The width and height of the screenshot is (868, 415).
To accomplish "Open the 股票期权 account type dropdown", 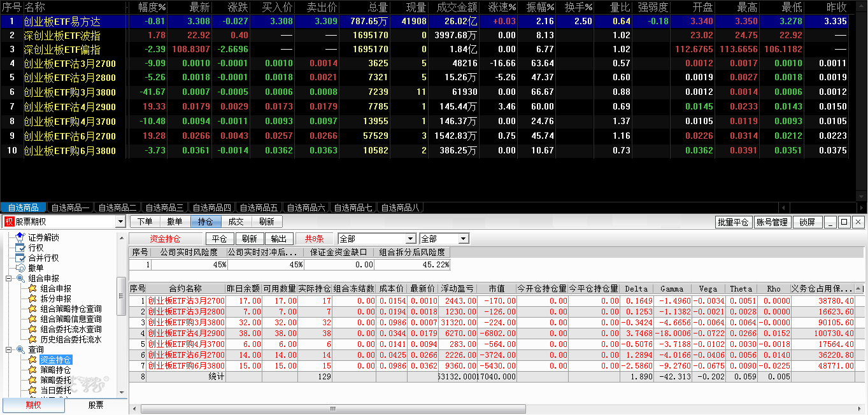I will [x=120, y=222].
